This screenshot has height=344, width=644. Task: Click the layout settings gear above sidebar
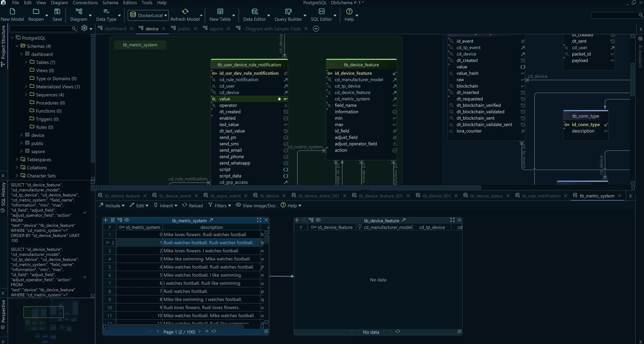coord(84,28)
